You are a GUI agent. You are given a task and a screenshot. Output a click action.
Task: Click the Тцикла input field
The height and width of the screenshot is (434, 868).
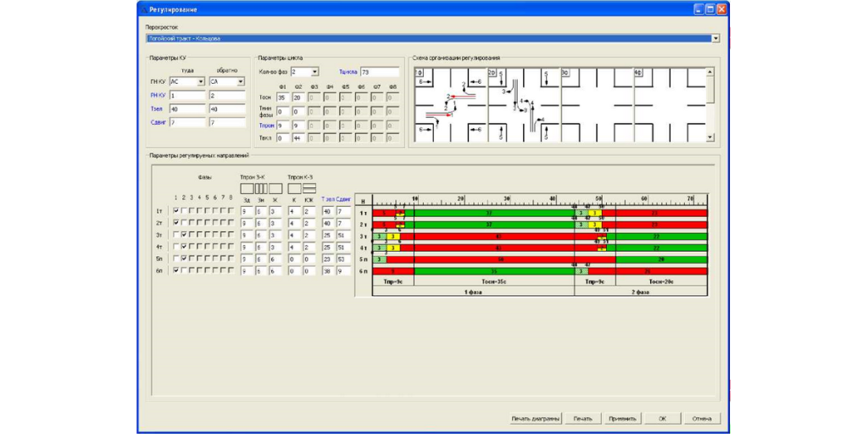click(x=379, y=73)
